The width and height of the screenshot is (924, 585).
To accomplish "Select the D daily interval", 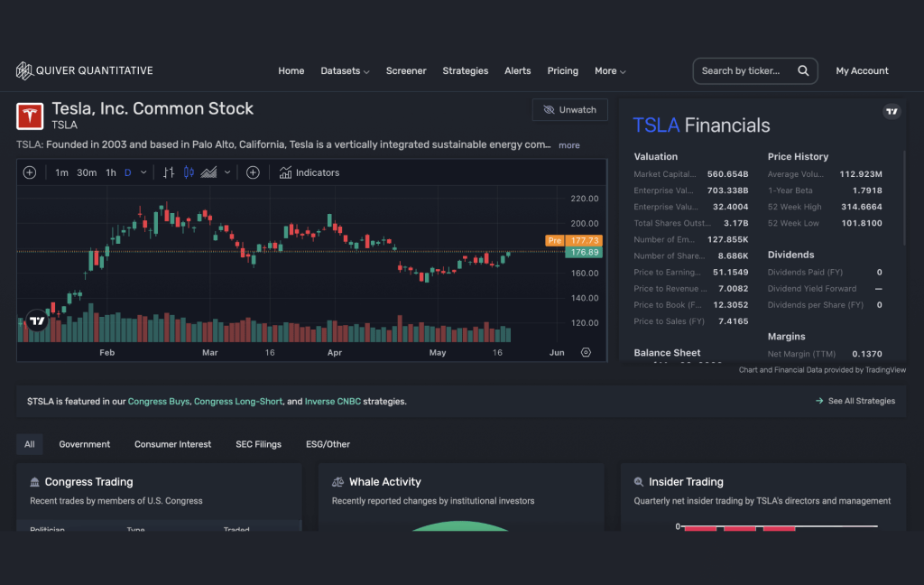I will 128,172.
